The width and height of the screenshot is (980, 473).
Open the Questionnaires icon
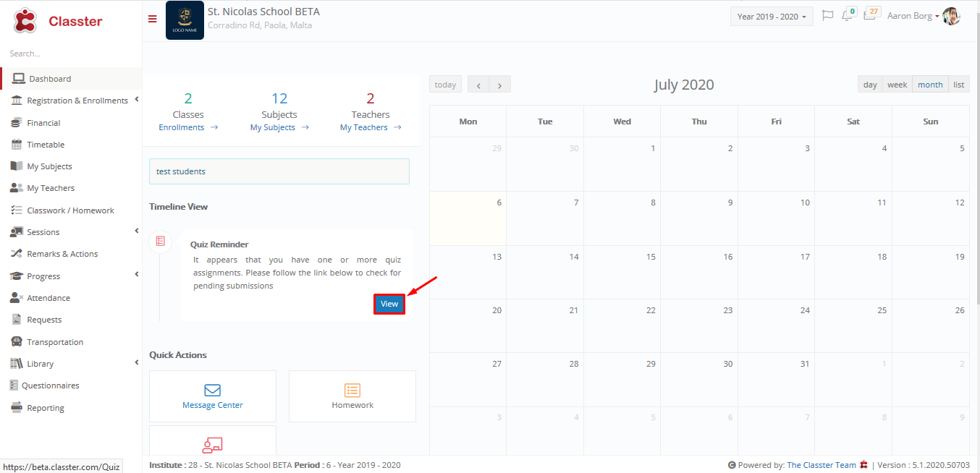click(x=14, y=385)
